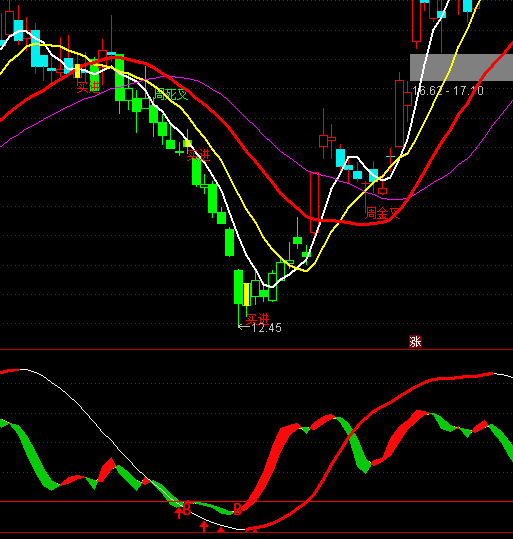Screen dimensions: 513x539
Task: Select the tall red candle below gray zone
Action: point(400,113)
